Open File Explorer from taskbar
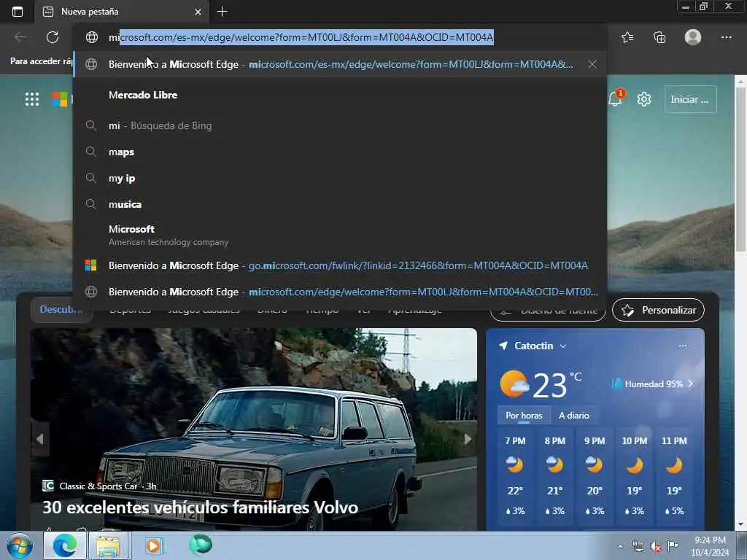Image resolution: width=747 pixels, height=560 pixels. click(x=108, y=545)
